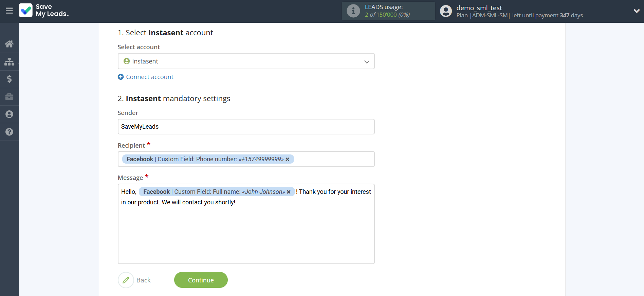Open billing dollar sign icon
644x296 pixels.
point(9,79)
